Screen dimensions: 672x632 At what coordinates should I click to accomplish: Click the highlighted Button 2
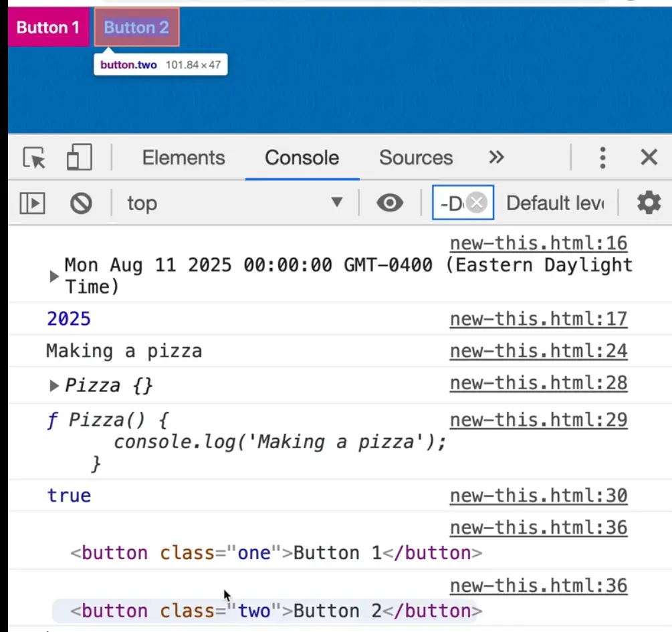[x=136, y=27]
